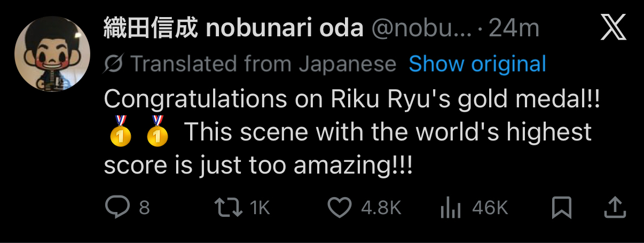Image resolution: width=644 pixels, height=243 pixels.
Task: Bookmark this tweet
Action: pos(562,207)
